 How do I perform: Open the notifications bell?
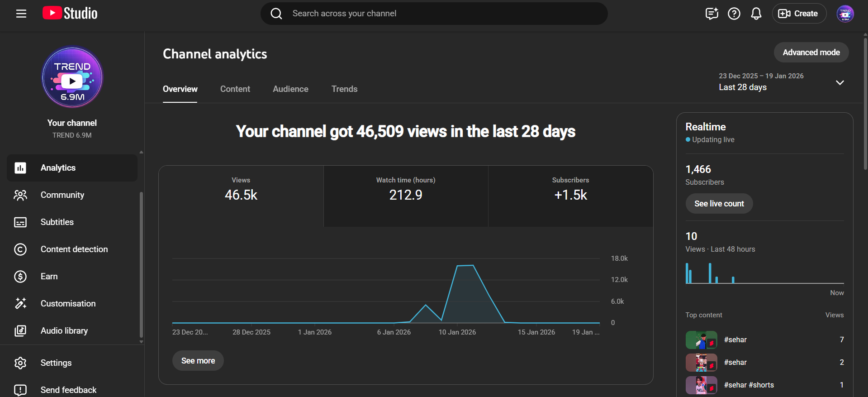coord(756,14)
